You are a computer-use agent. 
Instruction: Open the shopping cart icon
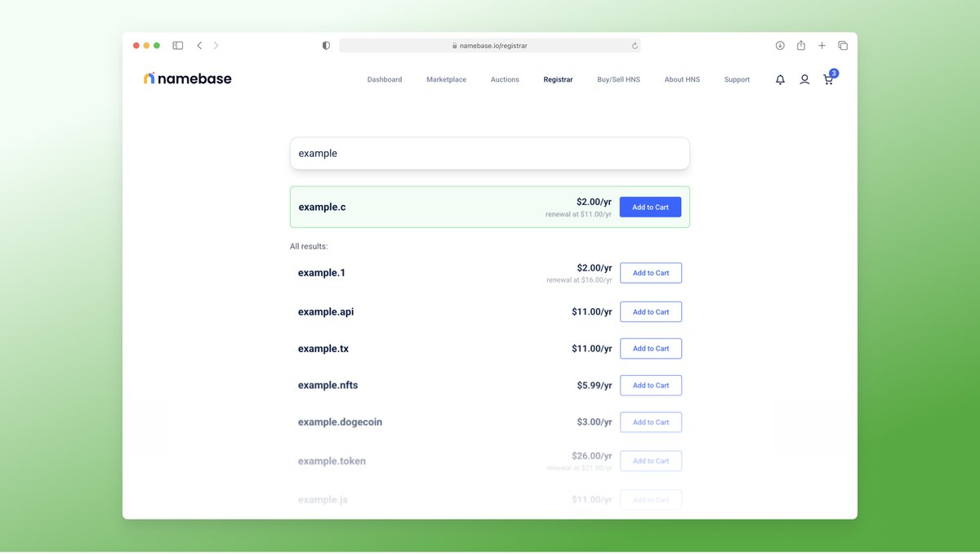[x=828, y=80]
